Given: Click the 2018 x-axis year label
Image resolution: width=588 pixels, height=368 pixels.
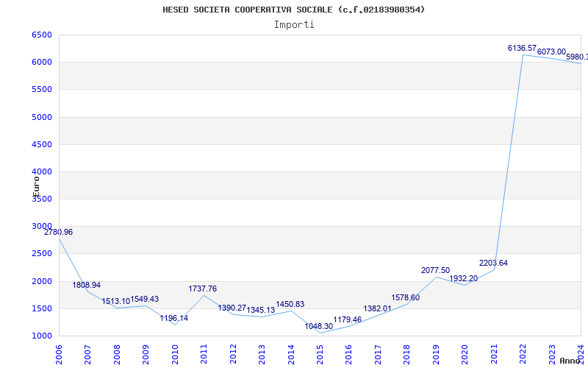Looking at the screenshot, I should (x=406, y=354).
